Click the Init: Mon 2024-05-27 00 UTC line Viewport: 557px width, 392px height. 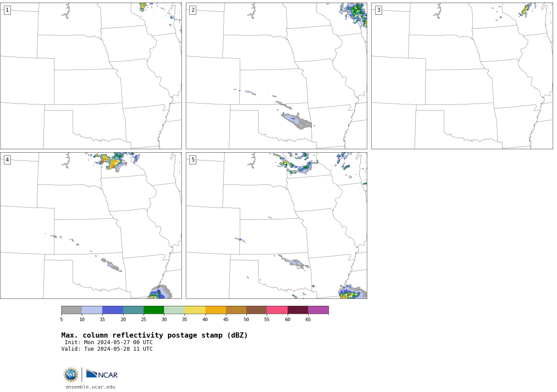pyautogui.click(x=109, y=342)
